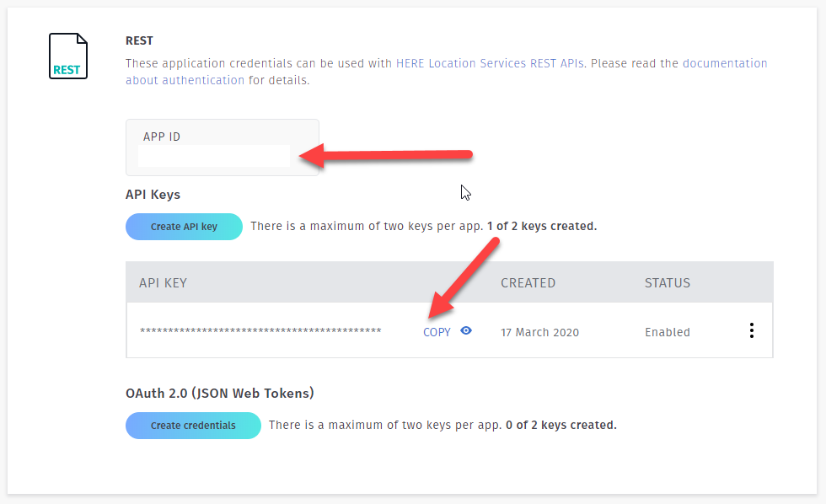This screenshot has width=826, height=504.
Task: Click the '1 of 2 keys created' text
Action: point(542,227)
